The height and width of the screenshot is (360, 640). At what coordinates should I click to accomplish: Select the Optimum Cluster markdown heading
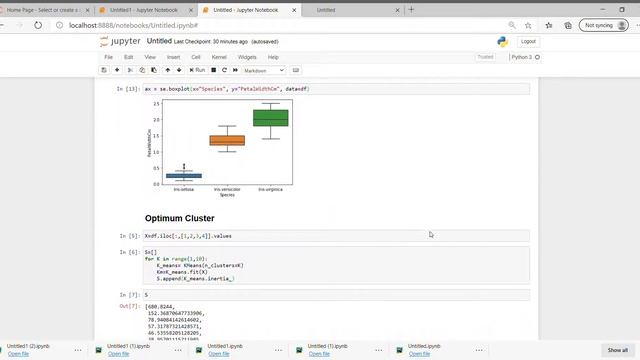pos(180,218)
